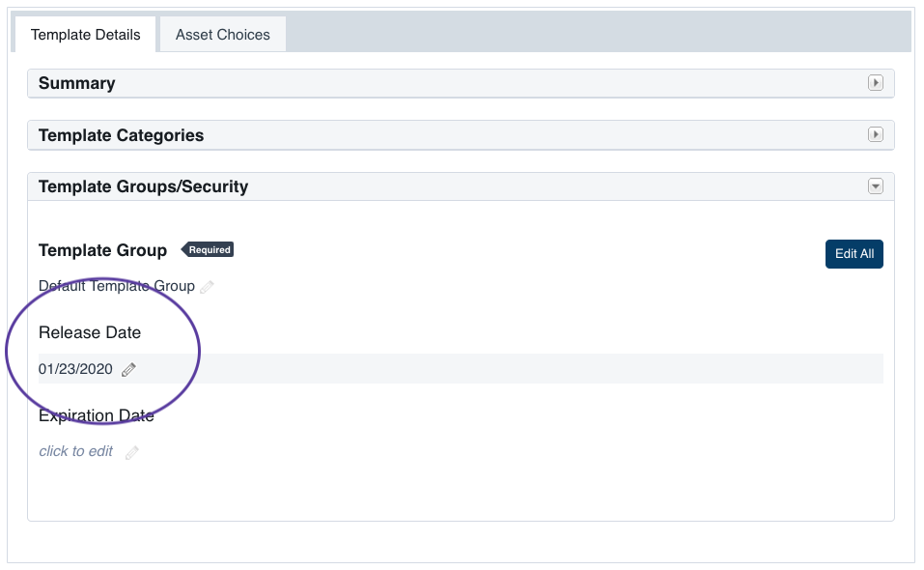The height and width of the screenshot is (570, 924).
Task: Click the Release Date label
Action: pos(90,332)
